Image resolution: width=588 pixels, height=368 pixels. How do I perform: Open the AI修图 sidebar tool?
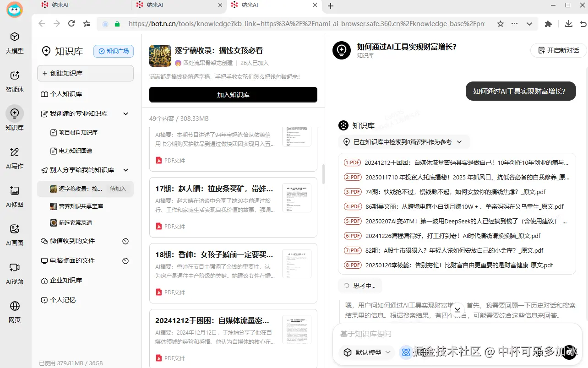(15, 197)
